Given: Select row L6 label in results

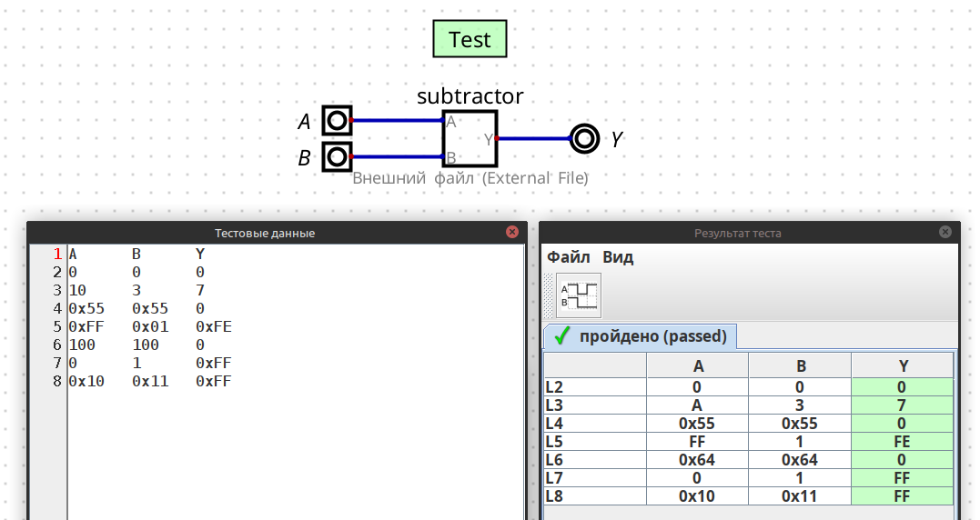Looking at the screenshot, I should pos(595,459).
